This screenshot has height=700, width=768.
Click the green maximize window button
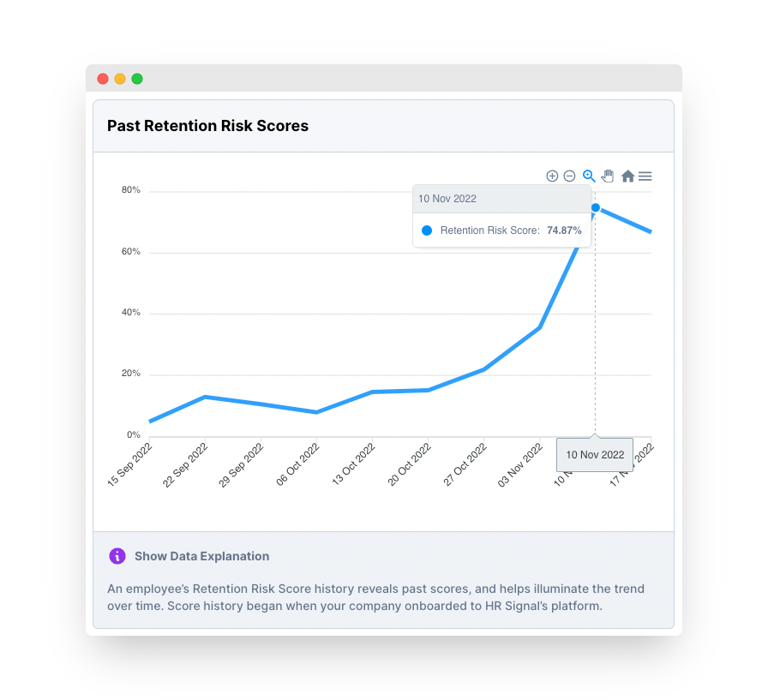[x=137, y=79]
